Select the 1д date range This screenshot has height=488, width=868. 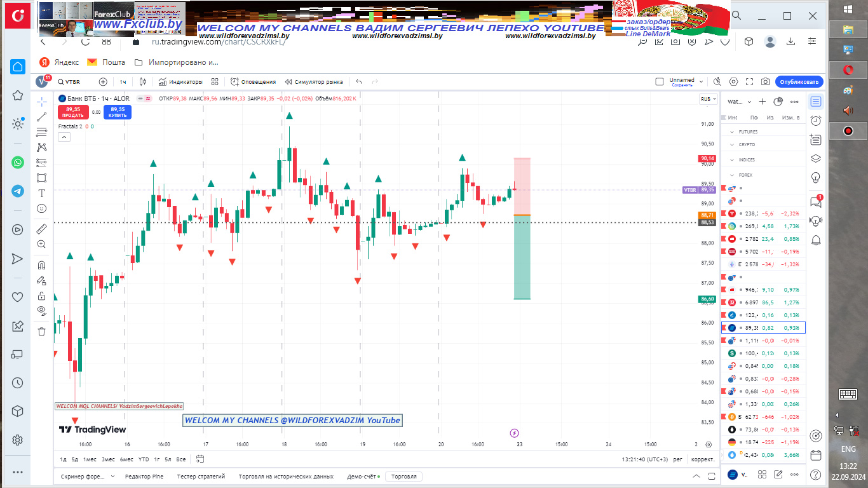(x=64, y=459)
